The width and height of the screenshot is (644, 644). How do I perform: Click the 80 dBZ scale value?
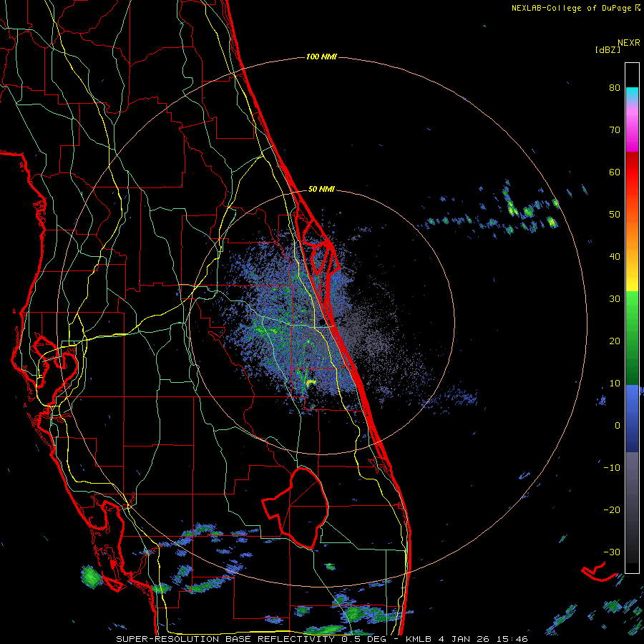coord(615,87)
